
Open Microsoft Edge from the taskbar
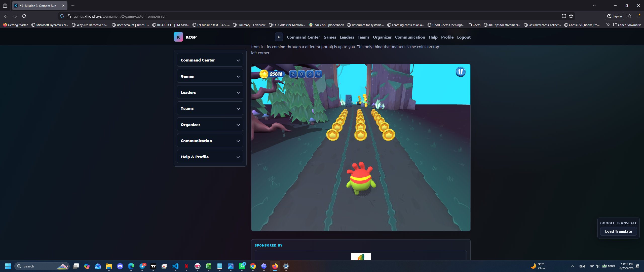coord(131,266)
